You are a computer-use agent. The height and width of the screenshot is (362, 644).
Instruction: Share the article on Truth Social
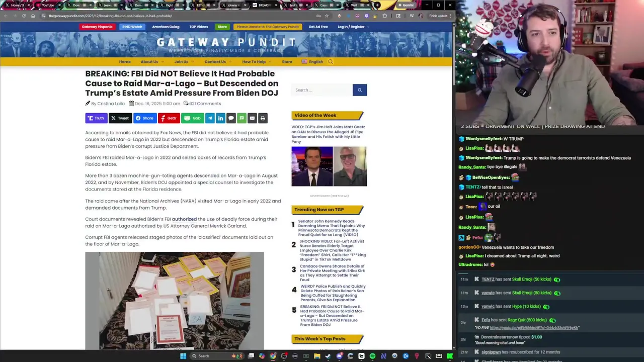(x=96, y=118)
